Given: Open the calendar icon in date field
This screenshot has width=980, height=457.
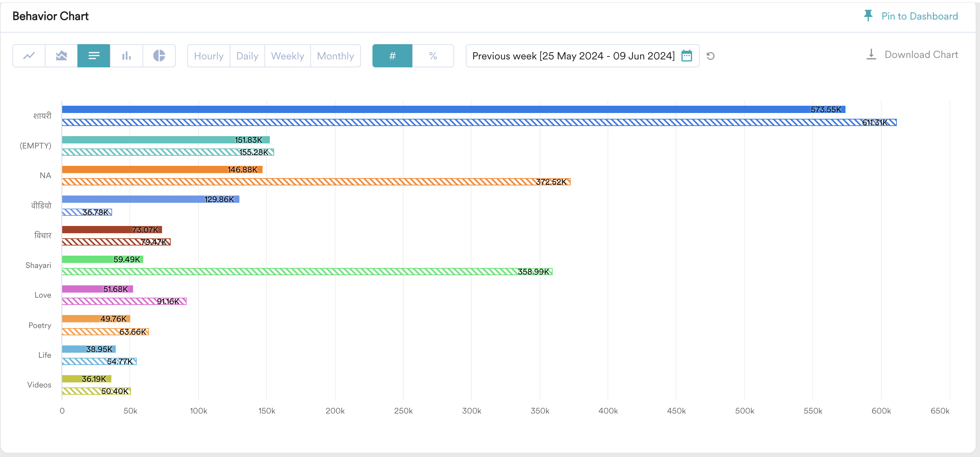Looking at the screenshot, I should pyautogui.click(x=687, y=56).
